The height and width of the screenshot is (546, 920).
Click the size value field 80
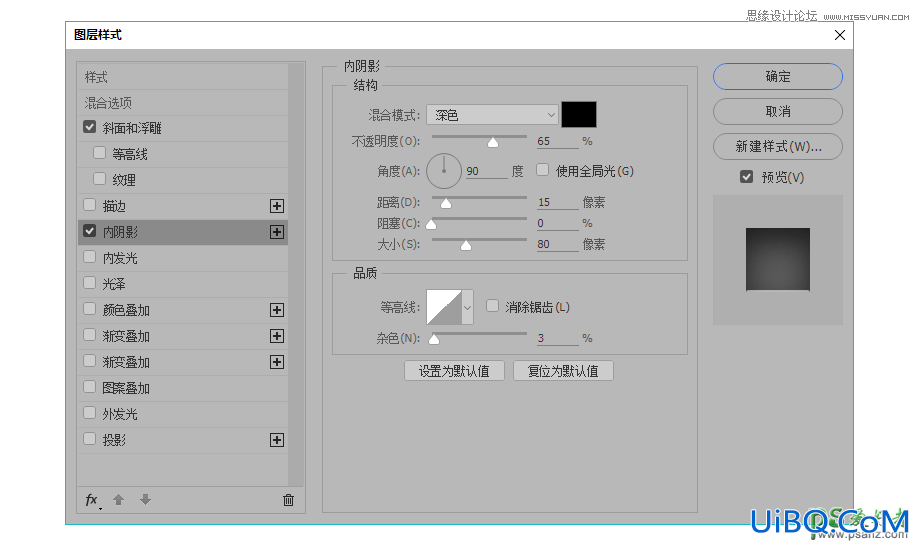click(557, 245)
